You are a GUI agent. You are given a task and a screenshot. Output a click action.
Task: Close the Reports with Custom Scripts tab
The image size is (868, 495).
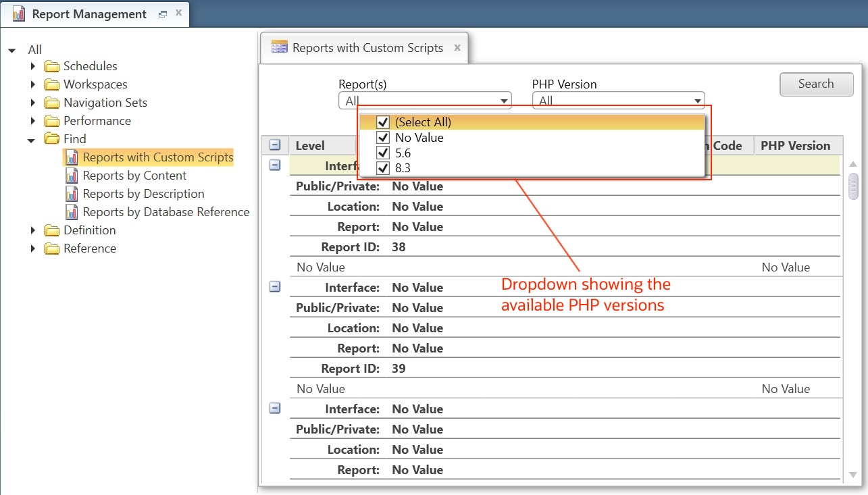coord(457,48)
